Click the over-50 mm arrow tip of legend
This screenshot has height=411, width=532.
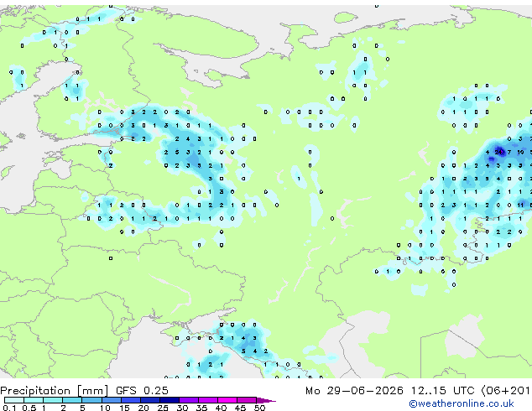coord(267,400)
